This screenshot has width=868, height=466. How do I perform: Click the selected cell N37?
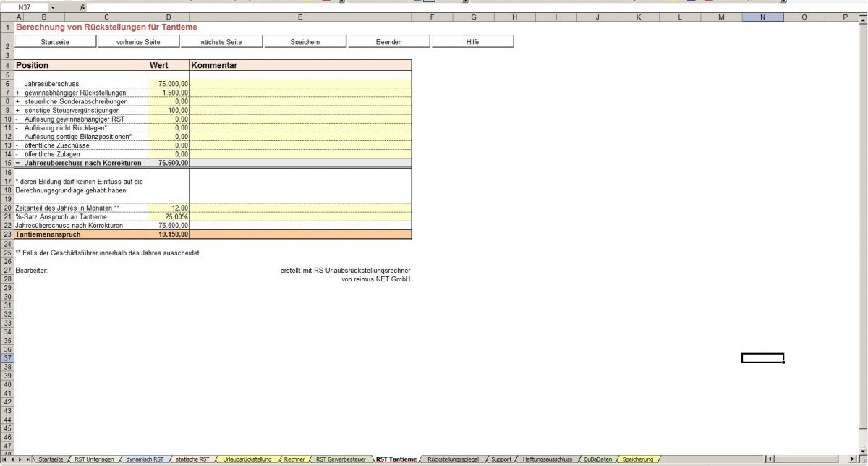point(762,358)
